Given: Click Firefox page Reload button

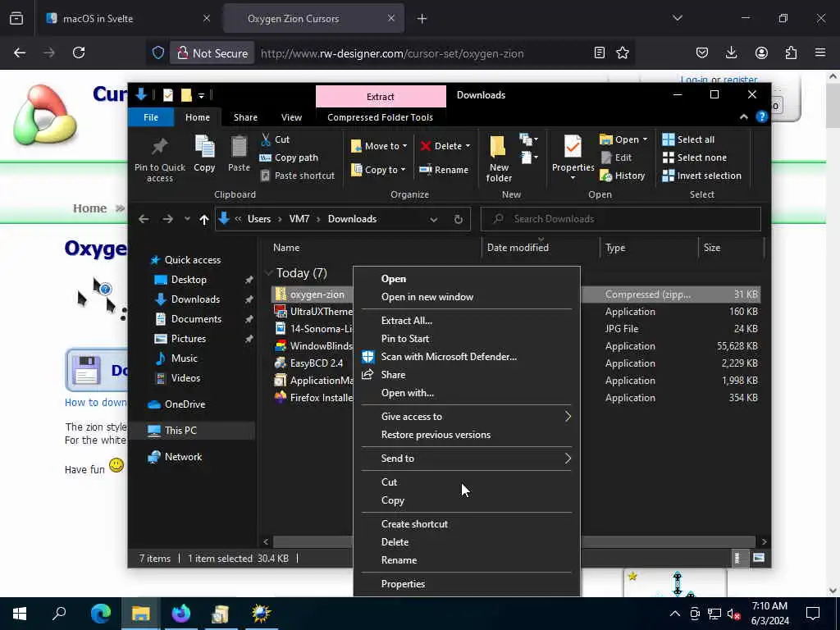Looking at the screenshot, I should 79,52.
